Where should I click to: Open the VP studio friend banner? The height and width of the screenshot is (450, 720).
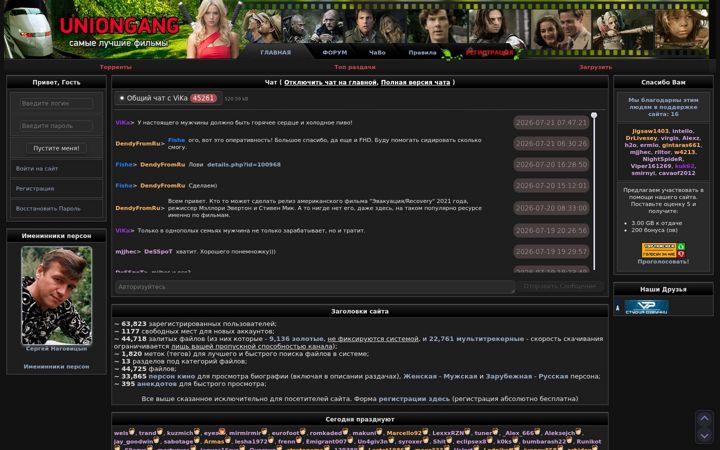pyautogui.click(x=646, y=307)
